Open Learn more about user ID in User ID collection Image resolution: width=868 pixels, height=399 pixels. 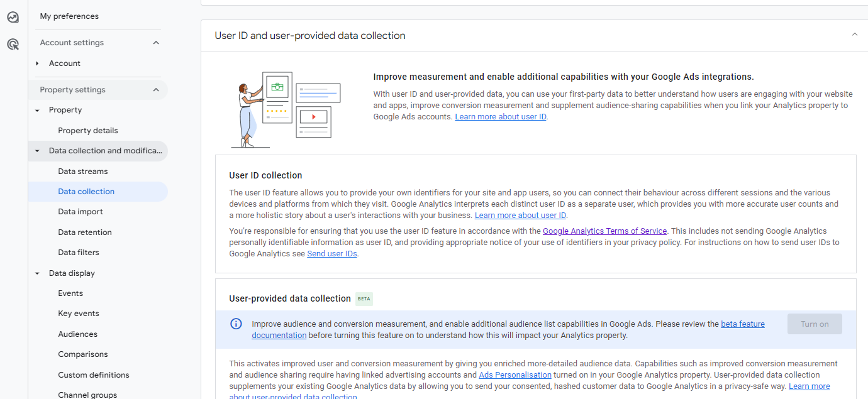[520, 216]
